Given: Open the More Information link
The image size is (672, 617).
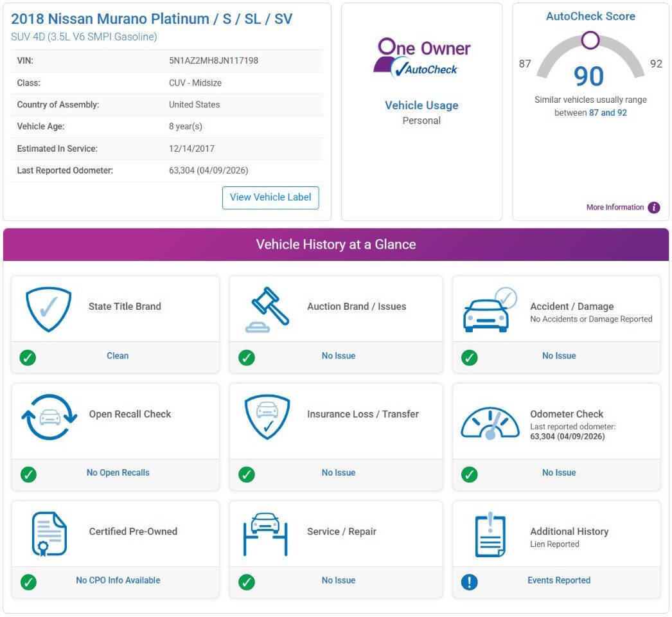Looking at the screenshot, I should pos(615,207).
